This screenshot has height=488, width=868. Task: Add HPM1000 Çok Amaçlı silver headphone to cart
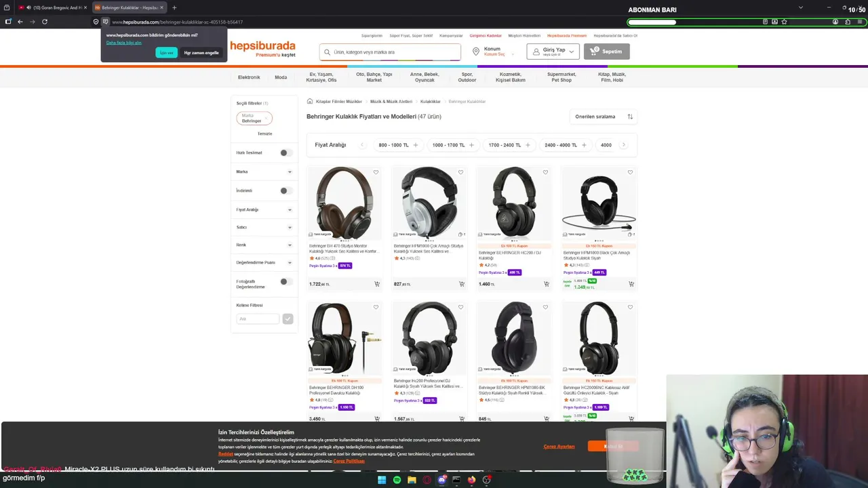(x=462, y=284)
